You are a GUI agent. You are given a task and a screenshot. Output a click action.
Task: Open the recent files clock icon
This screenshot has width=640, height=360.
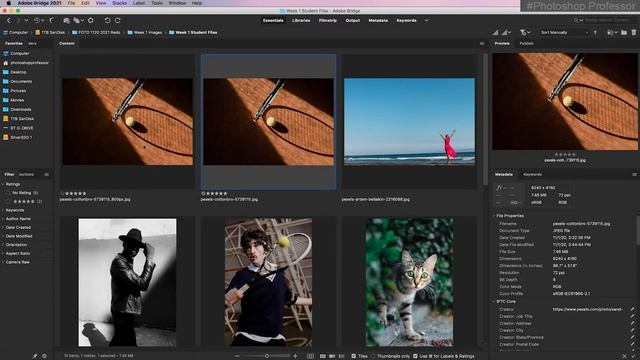pos(37,20)
